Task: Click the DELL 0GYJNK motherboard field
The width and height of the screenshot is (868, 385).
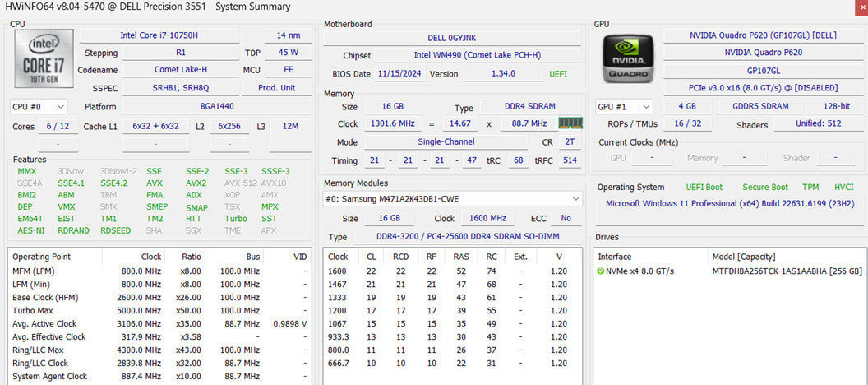Action: tap(452, 38)
